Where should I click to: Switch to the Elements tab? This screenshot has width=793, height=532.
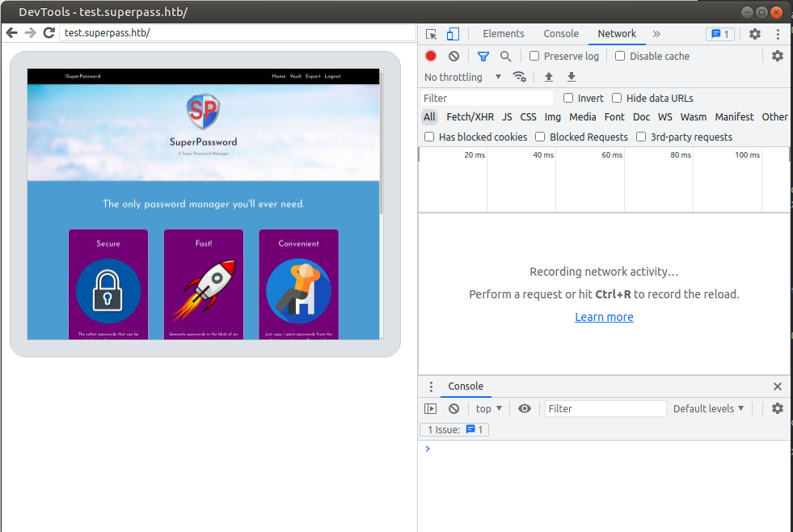click(503, 34)
